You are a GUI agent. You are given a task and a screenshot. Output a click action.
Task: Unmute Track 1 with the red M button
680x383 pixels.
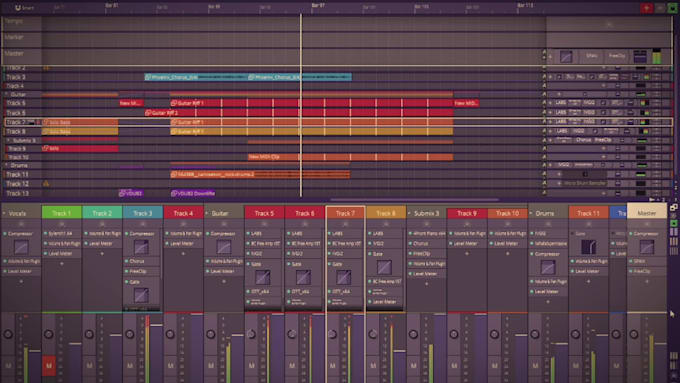(49, 366)
